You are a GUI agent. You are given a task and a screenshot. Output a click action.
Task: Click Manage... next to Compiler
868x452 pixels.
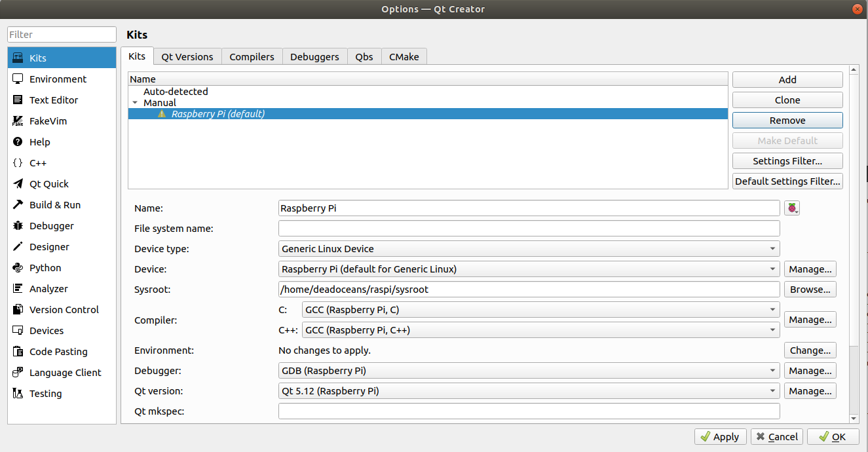810,320
